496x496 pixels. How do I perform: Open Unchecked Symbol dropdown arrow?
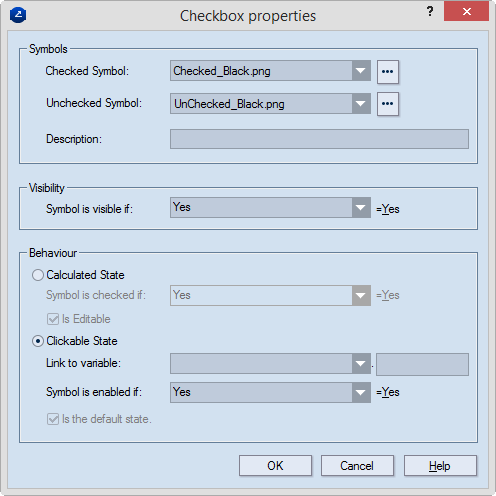(x=361, y=104)
